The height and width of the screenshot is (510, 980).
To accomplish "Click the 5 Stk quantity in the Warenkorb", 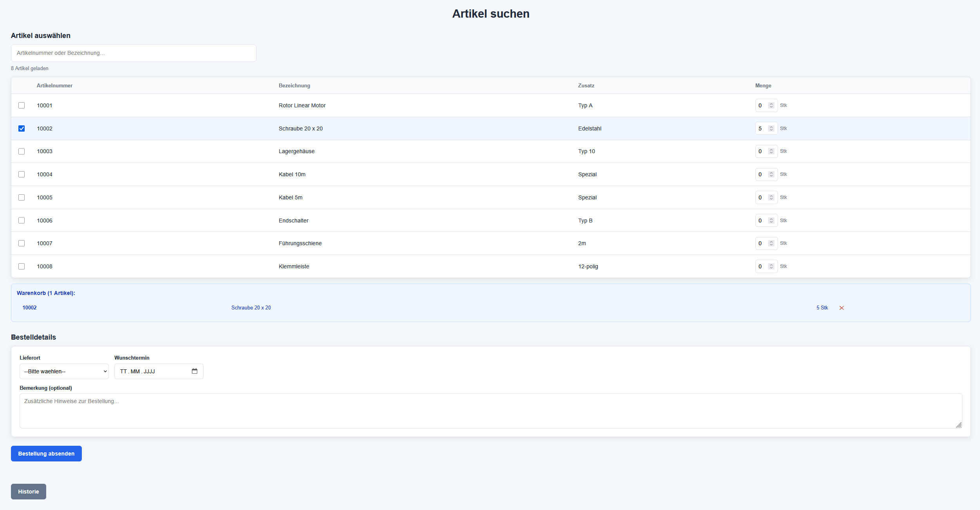I will tap(822, 307).
